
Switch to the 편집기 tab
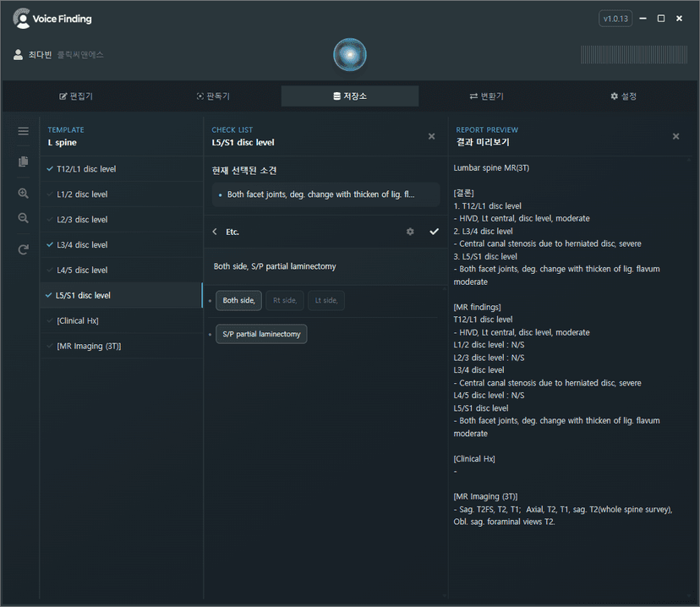[x=76, y=96]
